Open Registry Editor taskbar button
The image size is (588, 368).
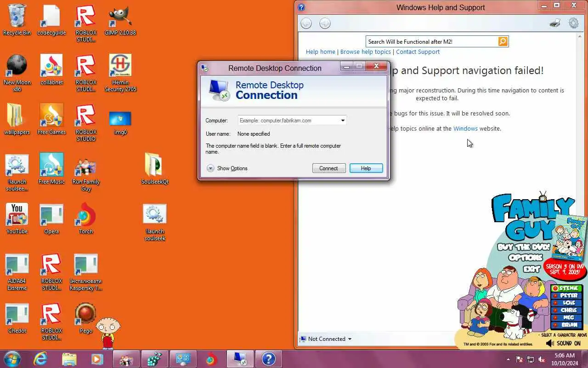[154, 359]
